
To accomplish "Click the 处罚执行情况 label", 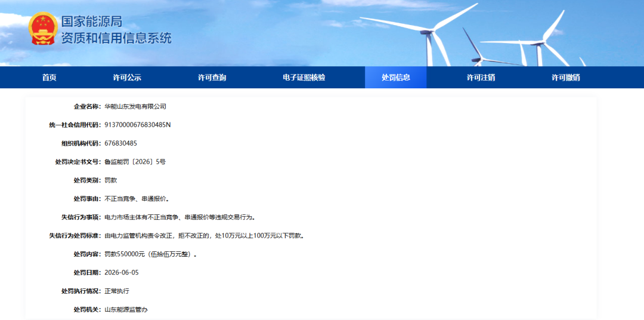I will tap(81, 291).
